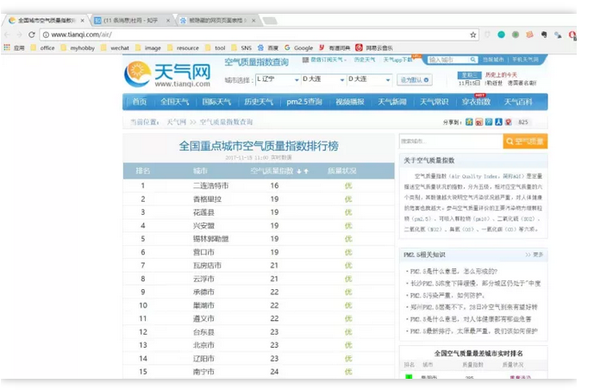Viewport: 600px width, 390px height.
Task: Click the first share icon beside 分享到
Action: (x=469, y=122)
